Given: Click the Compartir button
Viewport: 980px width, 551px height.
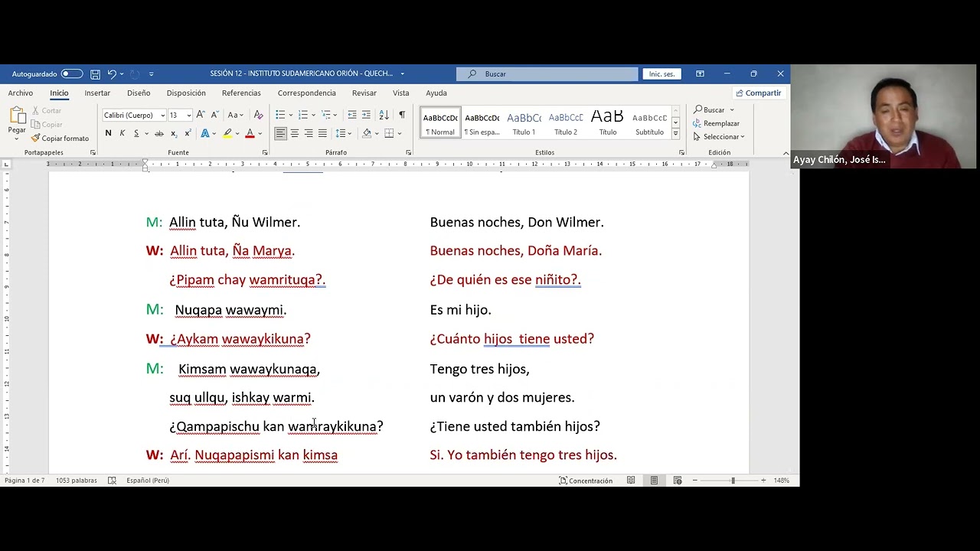Looking at the screenshot, I should [758, 93].
